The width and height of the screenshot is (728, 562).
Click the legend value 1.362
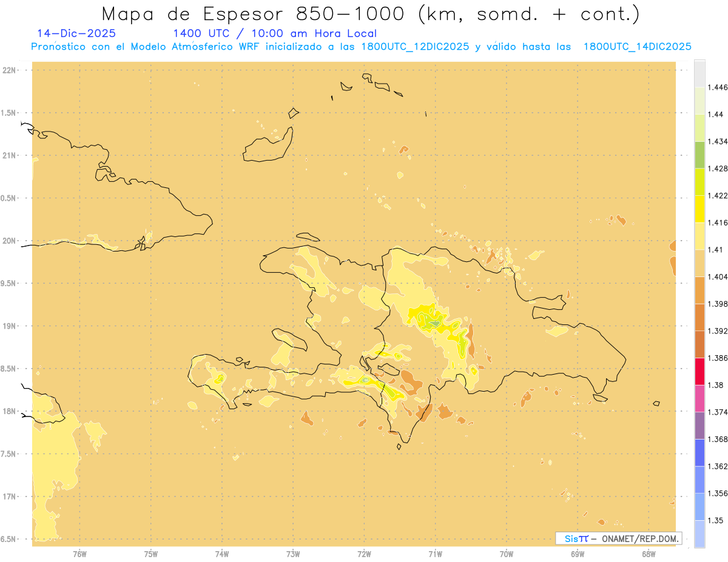[718, 466]
